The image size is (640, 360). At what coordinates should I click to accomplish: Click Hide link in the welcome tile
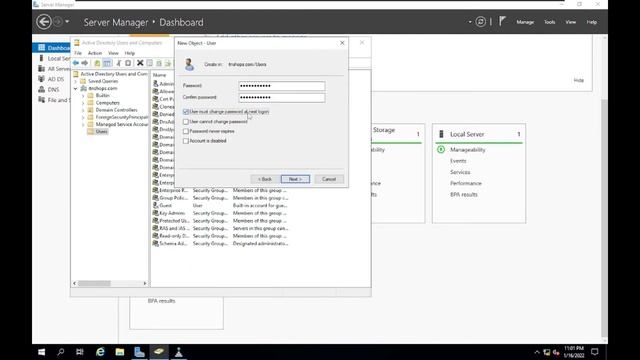578,80
